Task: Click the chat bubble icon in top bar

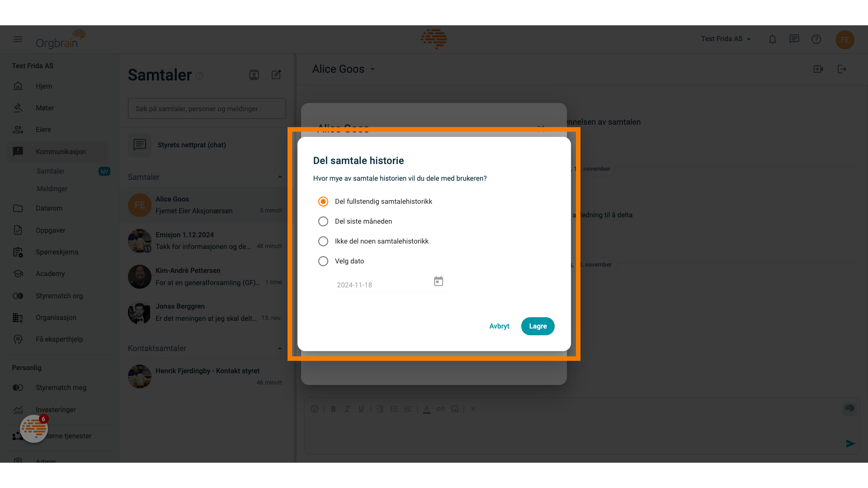Action: pyautogui.click(x=794, y=39)
